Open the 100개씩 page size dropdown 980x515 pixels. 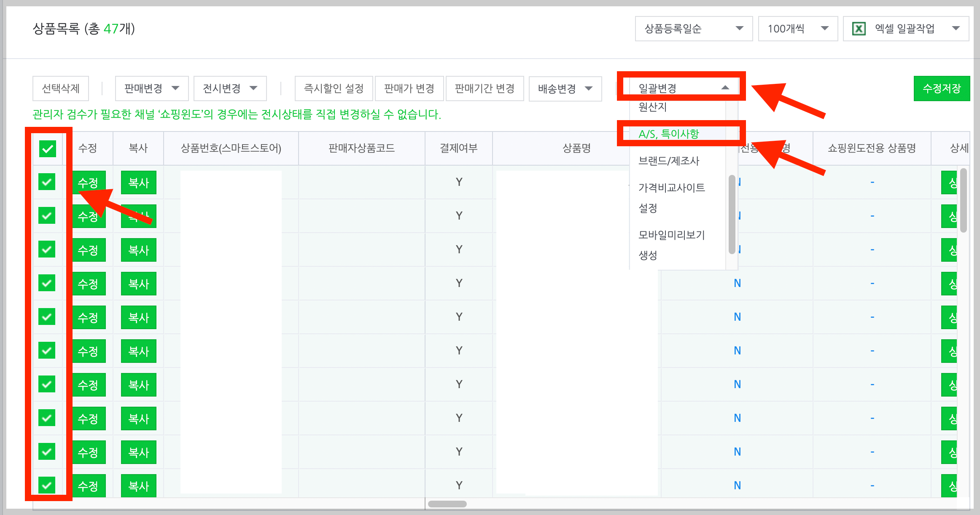point(797,29)
